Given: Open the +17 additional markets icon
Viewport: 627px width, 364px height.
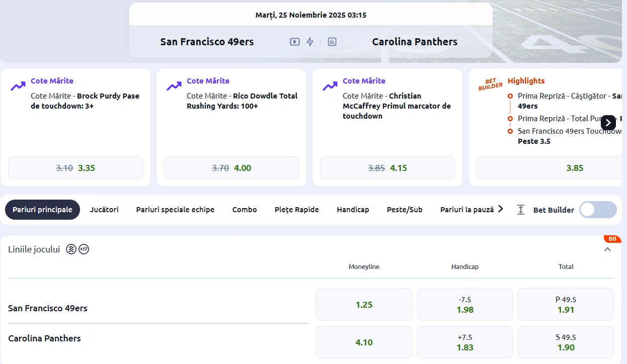Looking at the screenshot, I should click(84, 249).
